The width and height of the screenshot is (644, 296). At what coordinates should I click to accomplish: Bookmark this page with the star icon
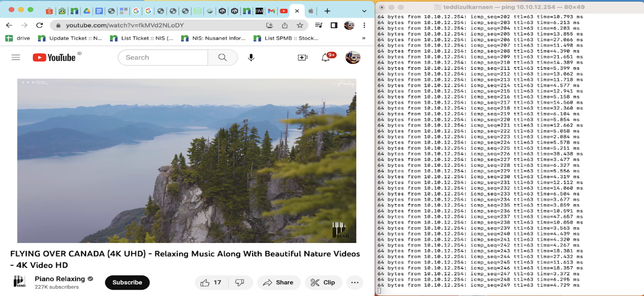pos(300,25)
